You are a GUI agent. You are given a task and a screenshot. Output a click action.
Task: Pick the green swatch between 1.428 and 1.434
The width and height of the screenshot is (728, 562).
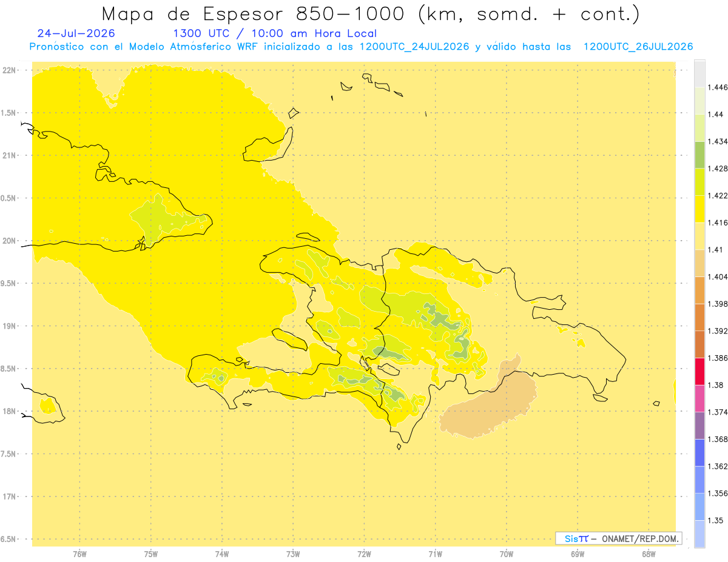(x=699, y=155)
